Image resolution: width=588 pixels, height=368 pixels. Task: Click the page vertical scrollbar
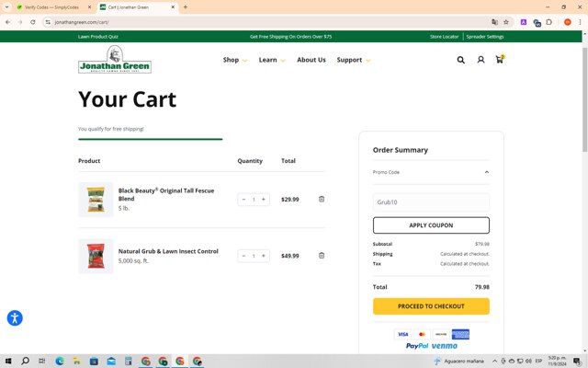[x=584, y=99]
